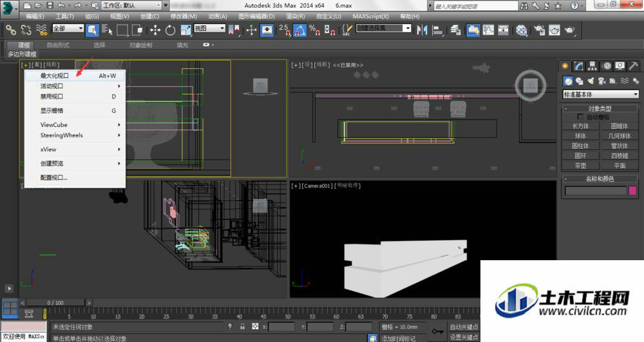
Task: Create a 长方体 box primitive
Action: (580, 126)
